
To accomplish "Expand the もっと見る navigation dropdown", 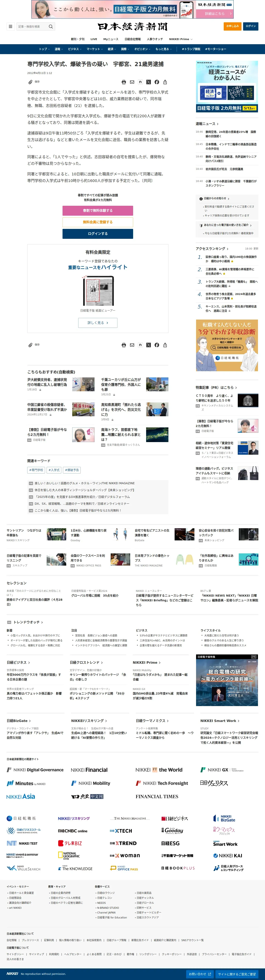I will click(x=163, y=49).
